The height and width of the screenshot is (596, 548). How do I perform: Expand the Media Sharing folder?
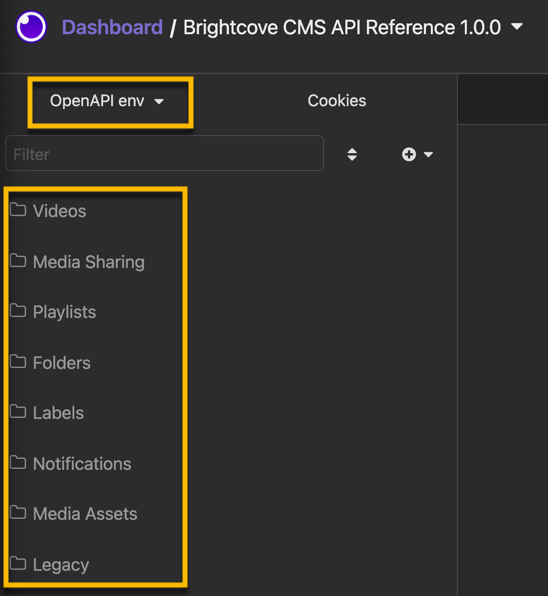[89, 262]
